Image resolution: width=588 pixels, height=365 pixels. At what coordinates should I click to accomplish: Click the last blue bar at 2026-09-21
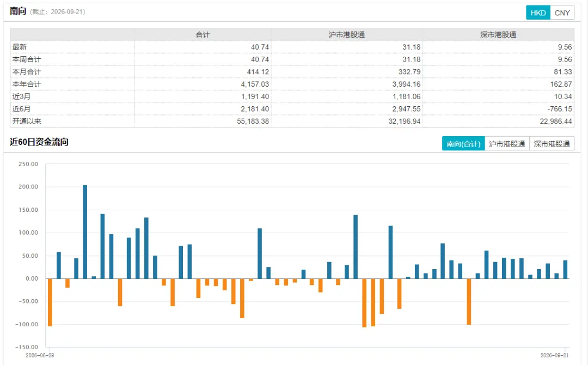(565, 269)
